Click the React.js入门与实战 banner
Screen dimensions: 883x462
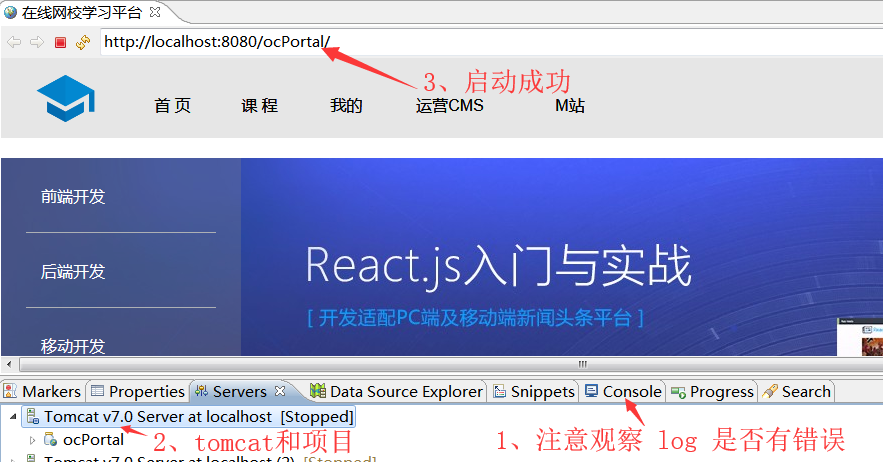498,265
